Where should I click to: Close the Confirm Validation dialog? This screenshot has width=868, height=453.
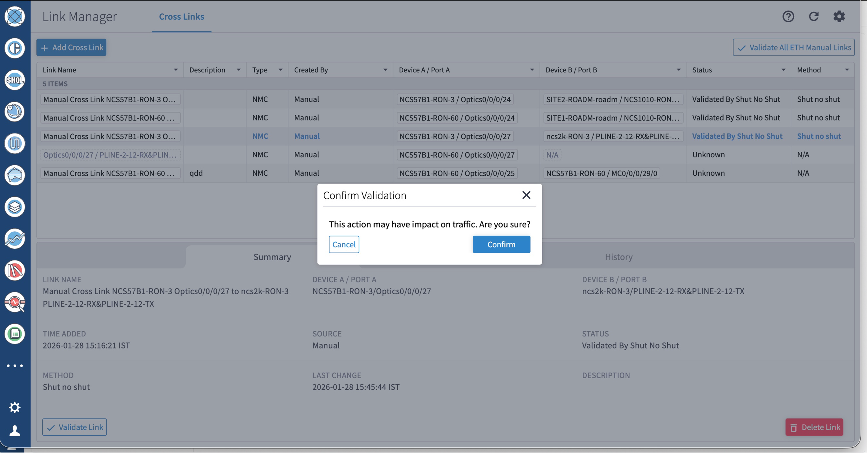526,195
